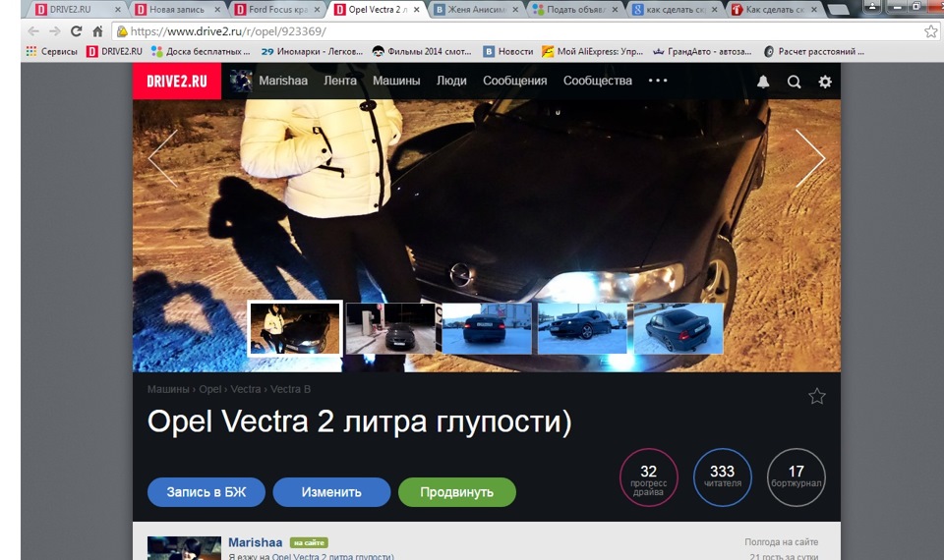The image size is (944, 560).
Task: Click Запись в БЖ button
Action: [206, 492]
